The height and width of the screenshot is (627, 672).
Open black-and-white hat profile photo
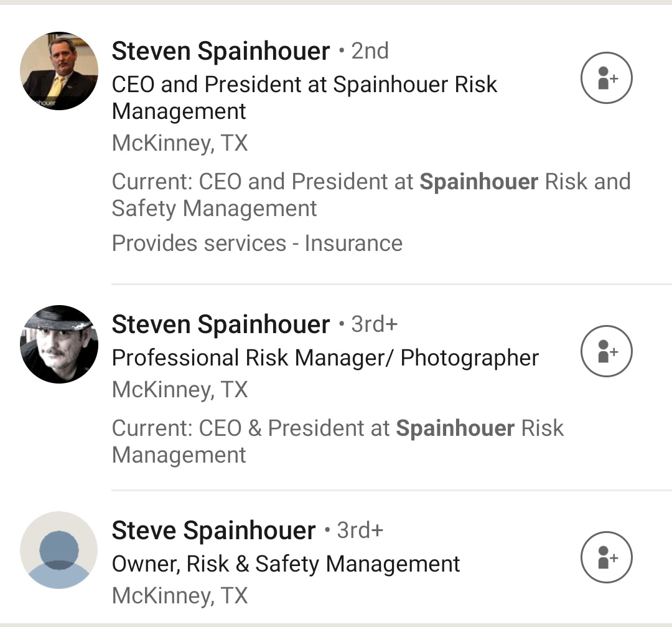(59, 344)
